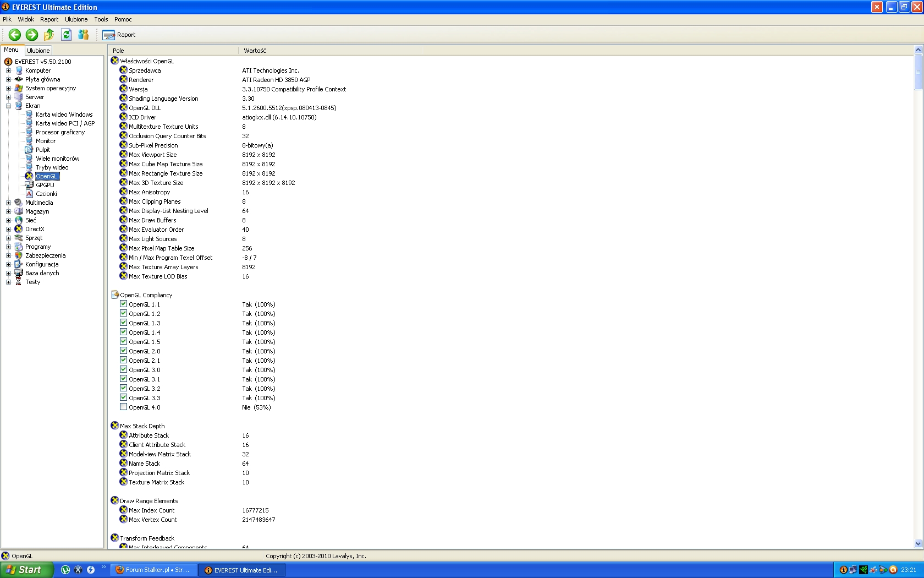
Task: Toggle the OpenGL 4.0 checkbox
Action: (x=124, y=407)
